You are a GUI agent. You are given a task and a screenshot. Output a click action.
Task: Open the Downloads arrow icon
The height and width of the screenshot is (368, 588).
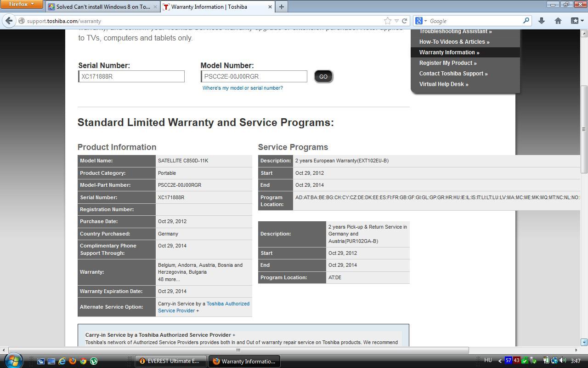coord(541,21)
